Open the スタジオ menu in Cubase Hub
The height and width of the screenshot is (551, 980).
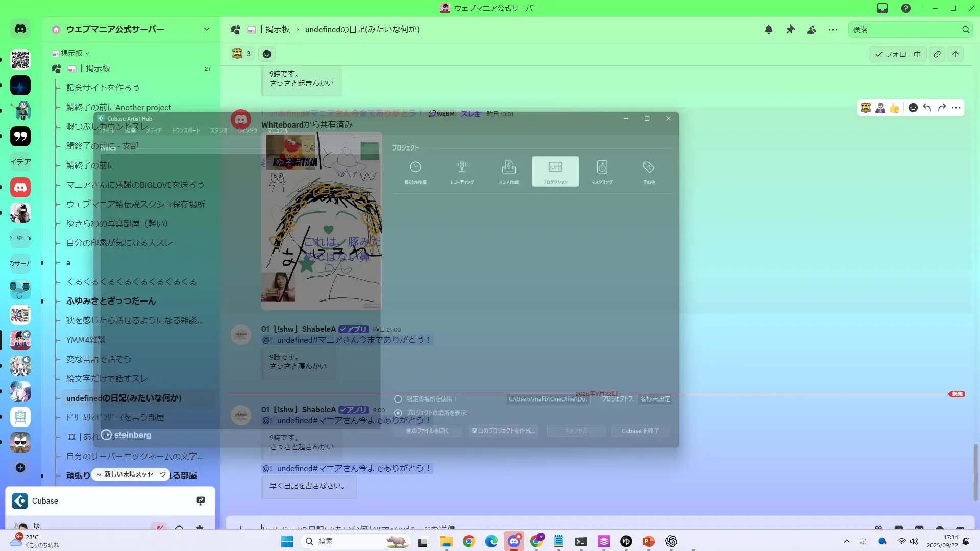pyautogui.click(x=218, y=131)
